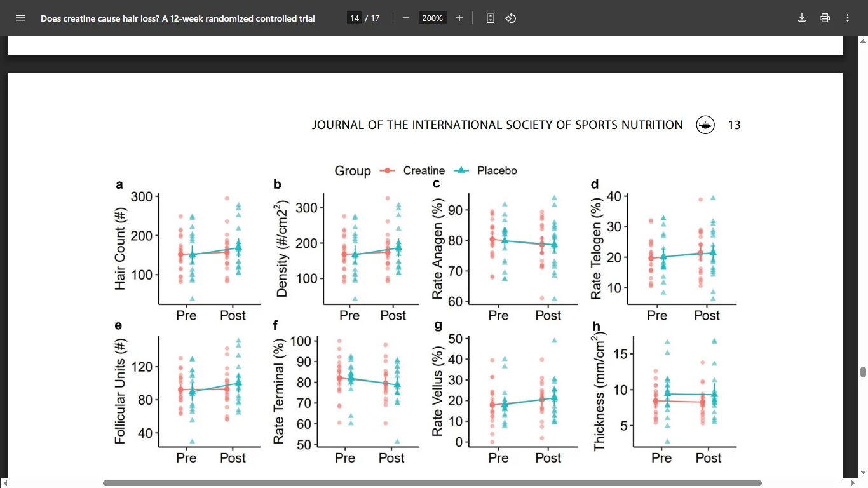This screenshot has height=488, width=868.
Task: Open the PDF sidebar menu
Action: [x=20, y=18]
